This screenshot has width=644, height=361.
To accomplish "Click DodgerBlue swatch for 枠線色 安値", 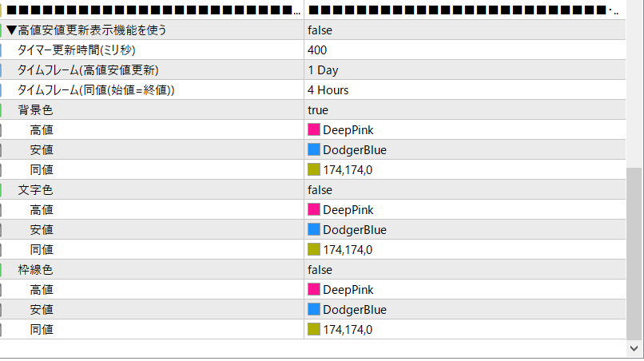I will pos(314,310).
